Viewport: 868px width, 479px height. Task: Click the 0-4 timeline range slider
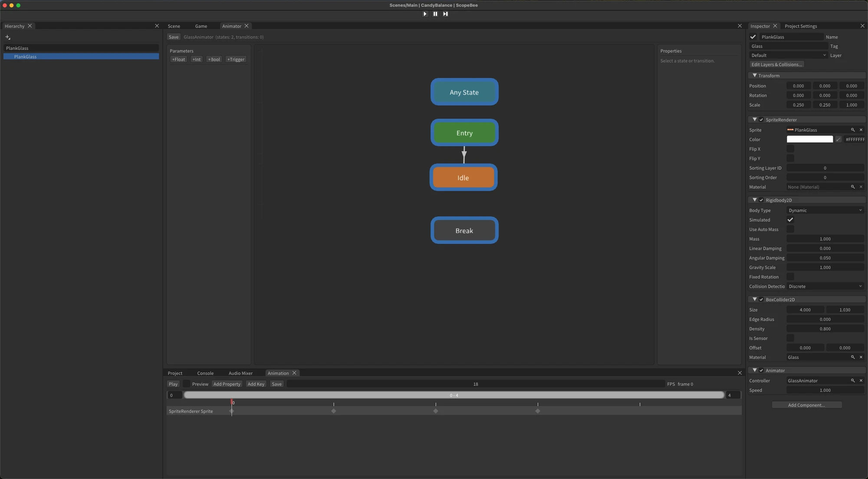[x=454, y=395]
